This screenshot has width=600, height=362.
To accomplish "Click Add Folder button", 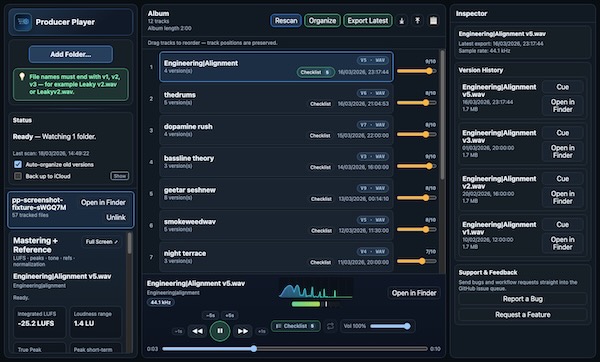I will (71, 54).
